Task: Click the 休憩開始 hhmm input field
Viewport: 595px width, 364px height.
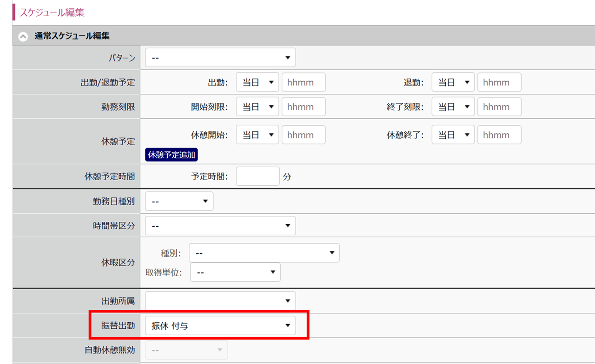Action: pos(304,135)
